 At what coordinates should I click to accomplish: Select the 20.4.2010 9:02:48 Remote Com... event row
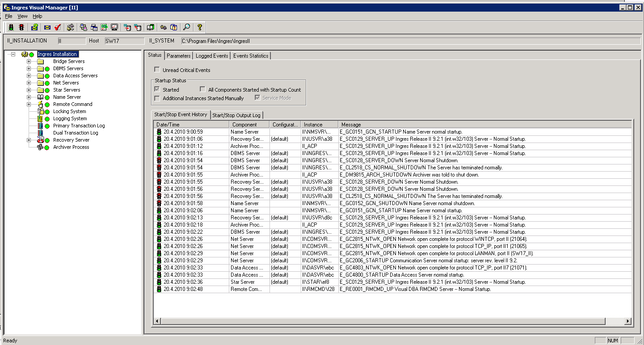click(x=392, y=289)
